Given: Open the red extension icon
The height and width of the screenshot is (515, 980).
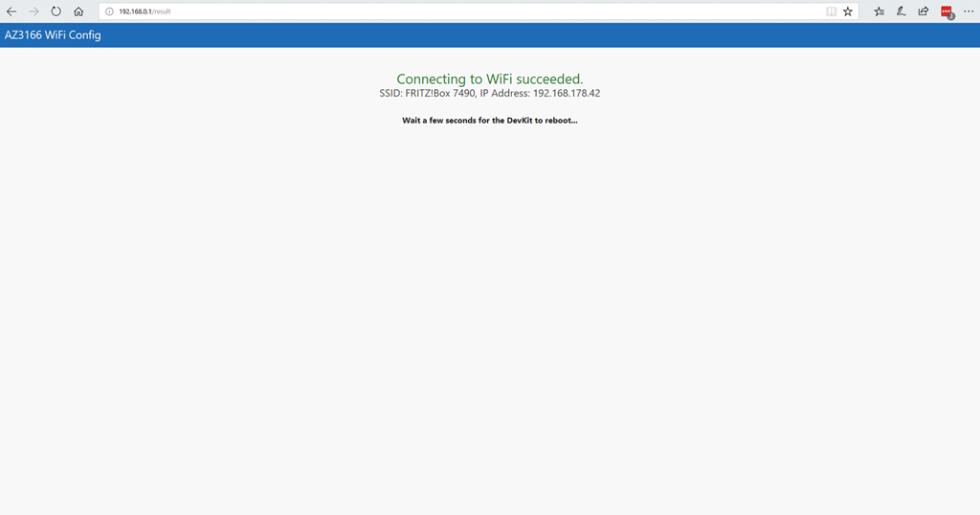Looking at the screenshot, I should [x=947, y=11].
